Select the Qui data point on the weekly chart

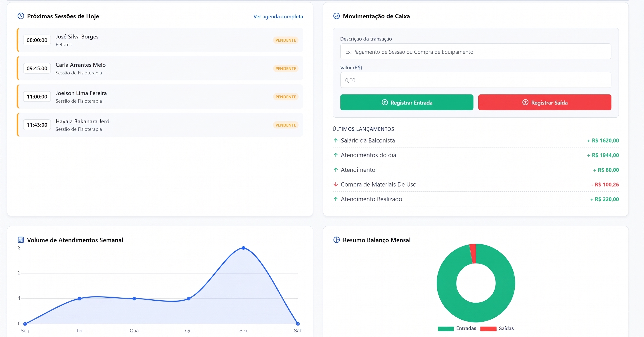189,298
